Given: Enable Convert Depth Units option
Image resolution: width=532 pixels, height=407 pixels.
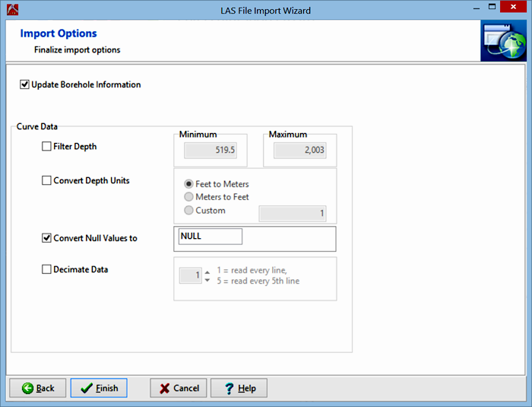Looking at the screenshot, I should (x=47, y=181).
